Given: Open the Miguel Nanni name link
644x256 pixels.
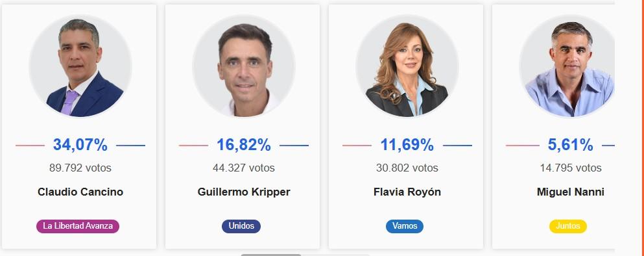Looking at the screenshot, I should point(571,192).
